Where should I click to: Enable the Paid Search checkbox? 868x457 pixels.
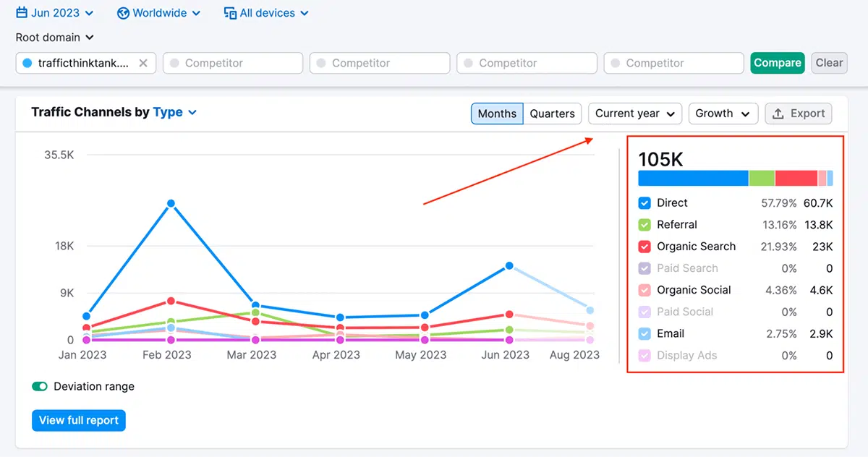tap(644, 268)
